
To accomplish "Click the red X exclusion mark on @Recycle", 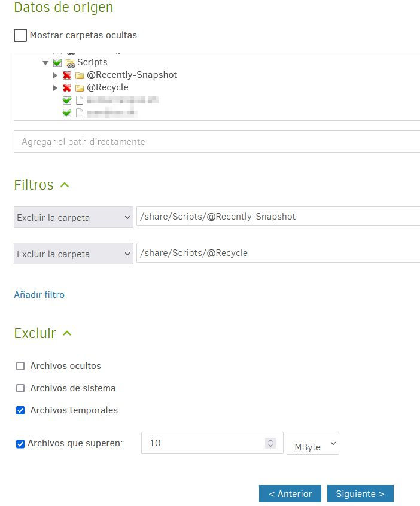I will [67, 88].
